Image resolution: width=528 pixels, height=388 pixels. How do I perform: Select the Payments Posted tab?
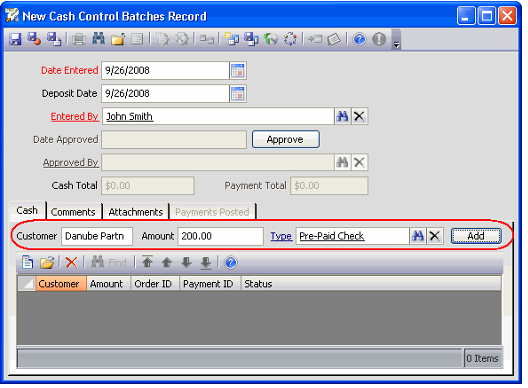pos(212,212)
